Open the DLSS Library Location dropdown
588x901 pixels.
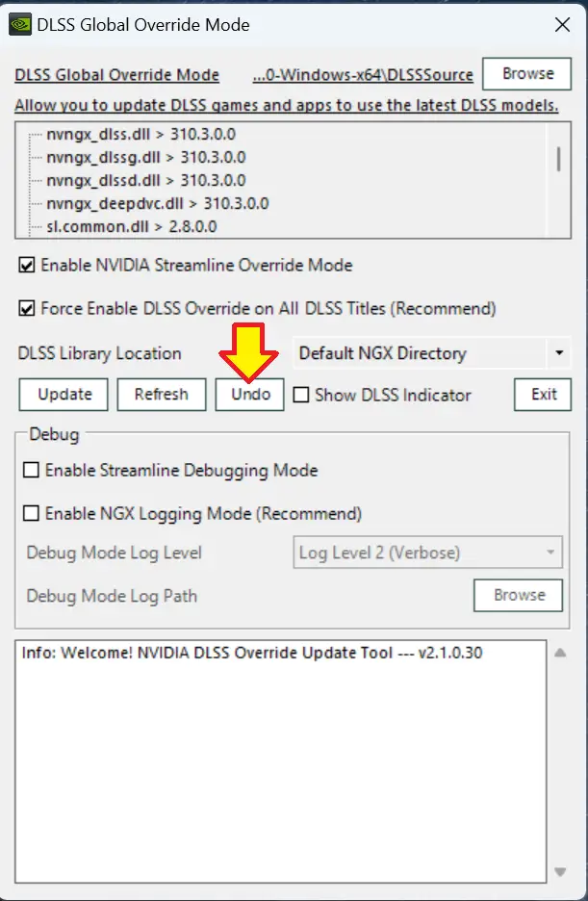559,353
